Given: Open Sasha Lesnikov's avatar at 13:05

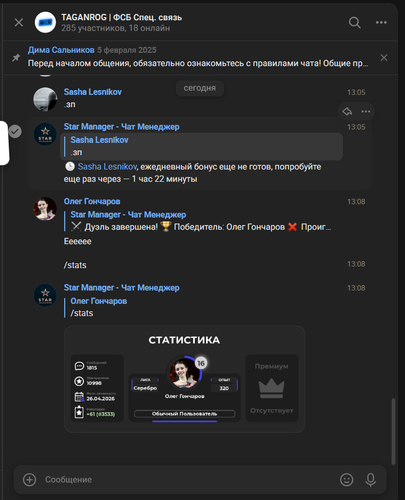Looking at the screenshot, I should pos(45,99).
